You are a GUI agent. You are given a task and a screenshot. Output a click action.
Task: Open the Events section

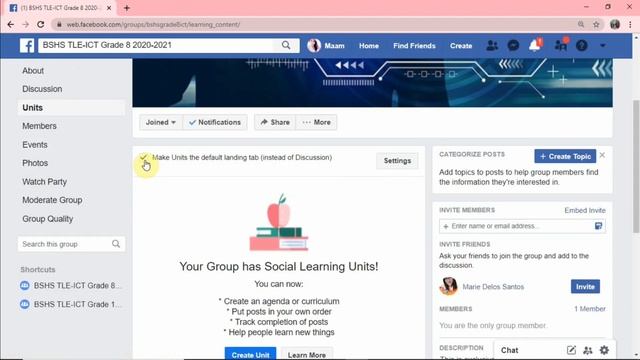click(35, 145)
